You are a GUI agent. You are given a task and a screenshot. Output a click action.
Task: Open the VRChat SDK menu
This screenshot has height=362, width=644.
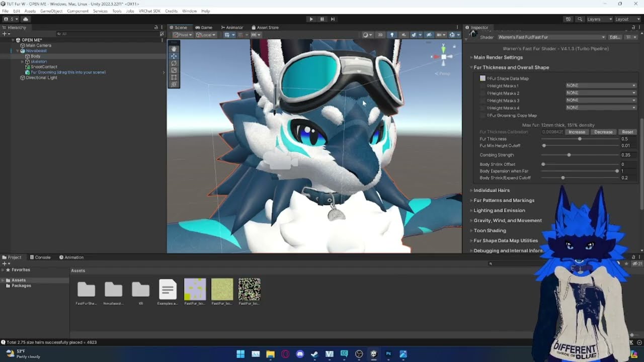(149, 11)
